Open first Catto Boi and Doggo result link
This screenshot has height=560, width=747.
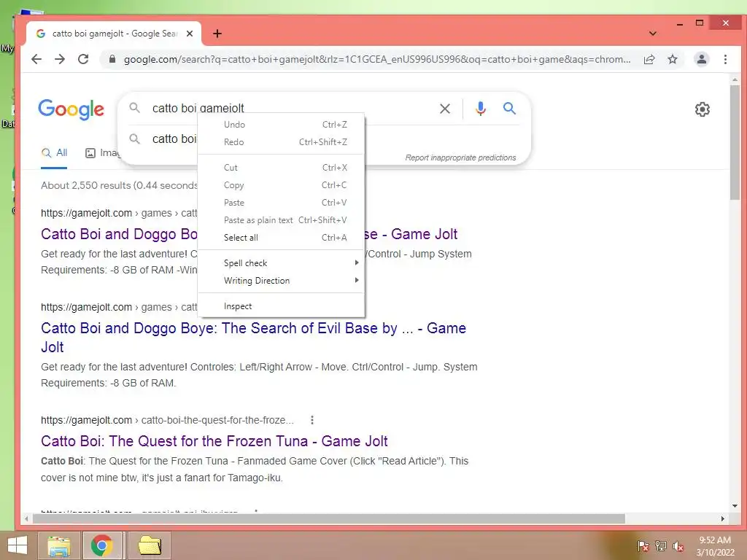[119, 234]
